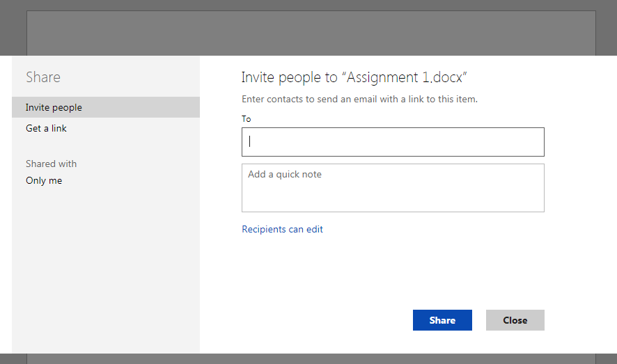Open the Get a link option
This screenshot has height=364, width=617.
click(46, 128)
